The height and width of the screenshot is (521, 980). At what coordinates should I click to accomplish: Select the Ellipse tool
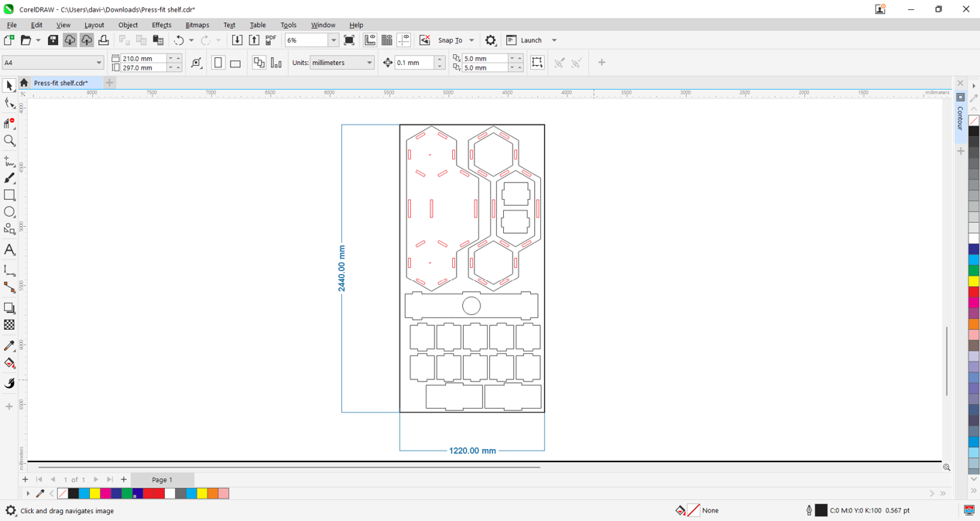pyautogui.click(x=10, y=211)
